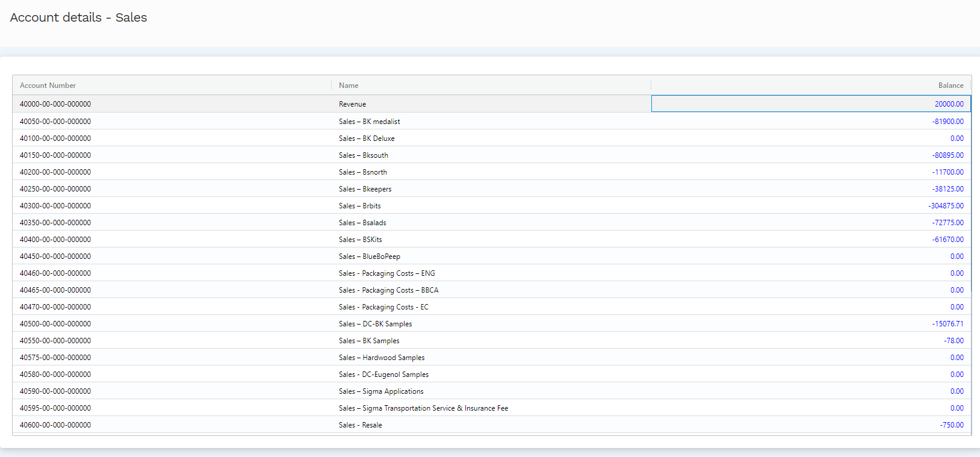The image size is (980, 457).
Task: Open the -78.00 BK Samples balance
Action: [954, 341]
